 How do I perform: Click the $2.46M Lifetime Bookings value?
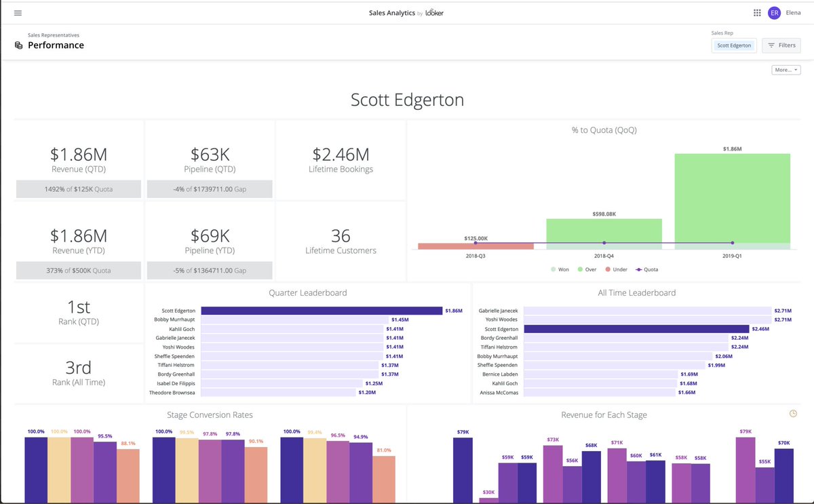point(341,153)
